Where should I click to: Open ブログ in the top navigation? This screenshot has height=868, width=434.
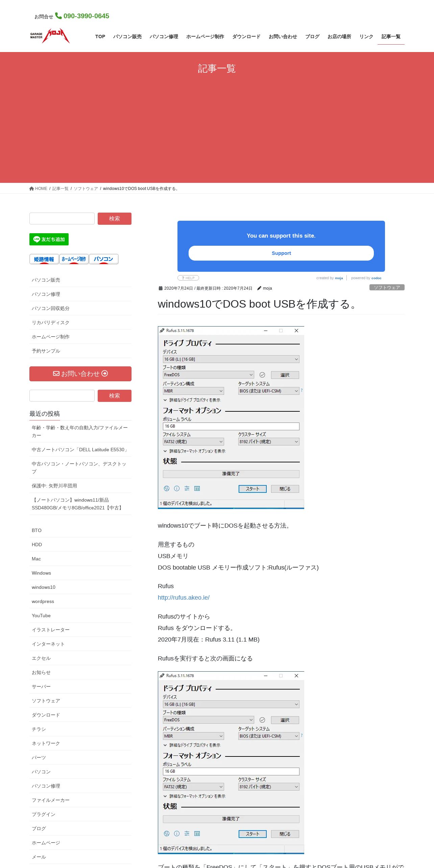coord(312,37)
